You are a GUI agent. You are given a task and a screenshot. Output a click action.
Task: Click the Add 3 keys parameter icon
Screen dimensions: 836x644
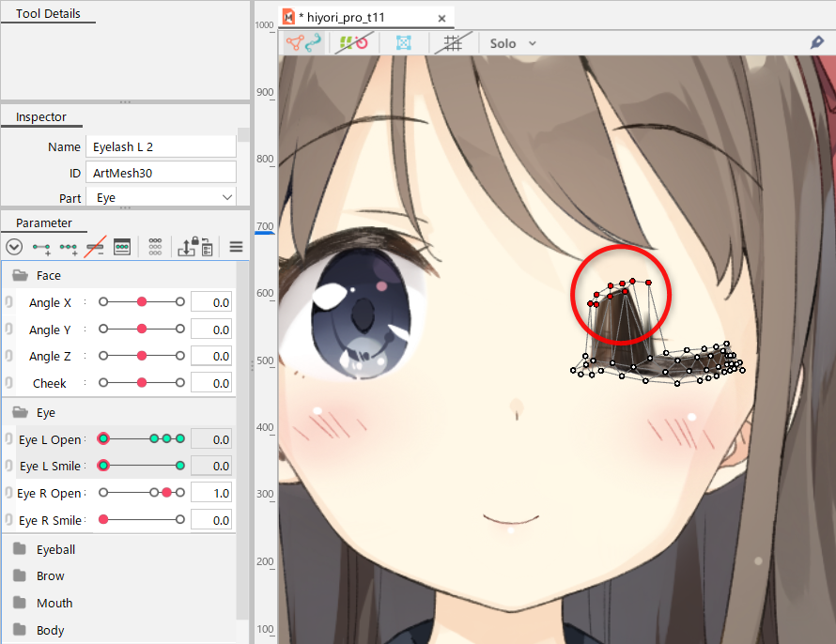click(x=69, y=247)
